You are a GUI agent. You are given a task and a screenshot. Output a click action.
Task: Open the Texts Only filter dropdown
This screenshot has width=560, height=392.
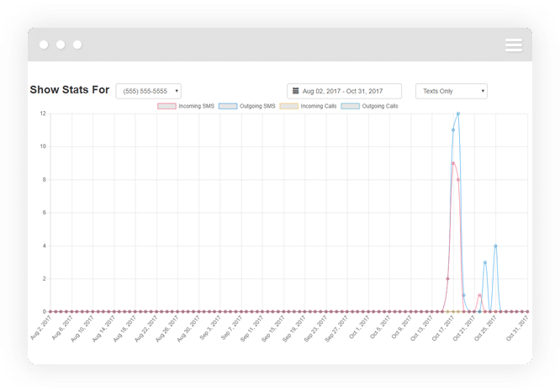pos(452,91)
